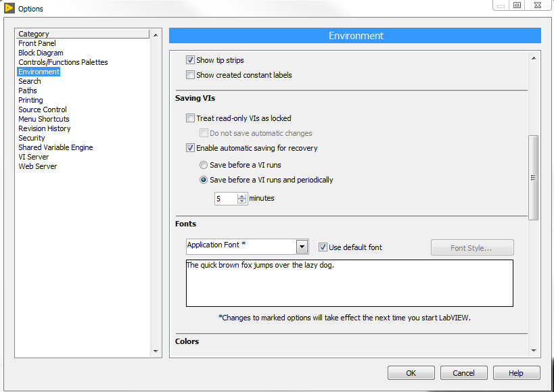Open the VI Server category
Screen dimensions: 554x392
[34, 157]
